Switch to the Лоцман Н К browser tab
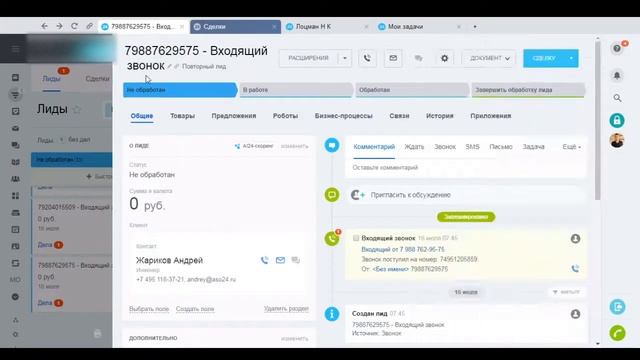This screenshot has width=640, height=360. point(327,27)
